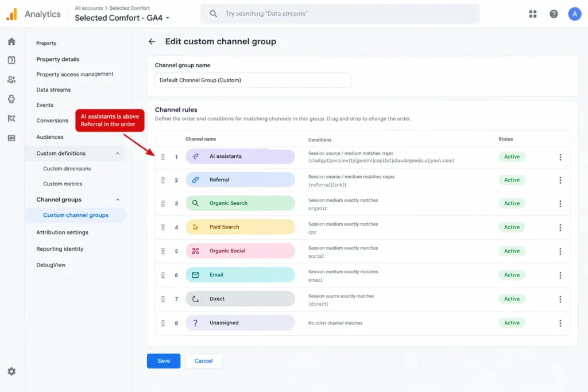Image resolution: width=588 pixels, height=392 pixels.
Task: Open more options for Paid Search
Action: (560, 227)
